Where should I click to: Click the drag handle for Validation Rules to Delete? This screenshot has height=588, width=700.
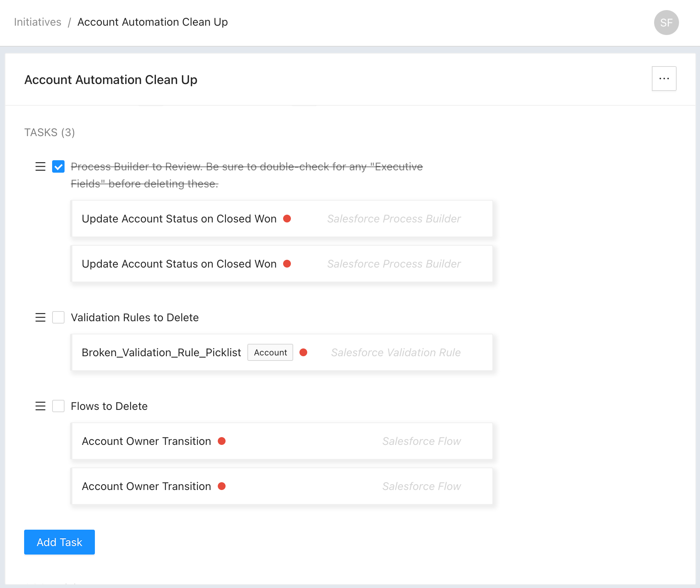(x=40, y=318)
